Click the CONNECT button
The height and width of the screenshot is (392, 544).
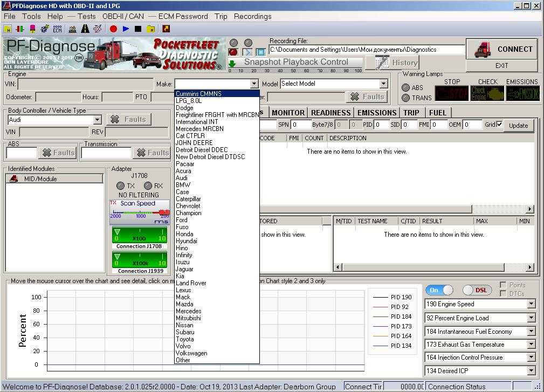pyautogui.click(x=501, y=49)
